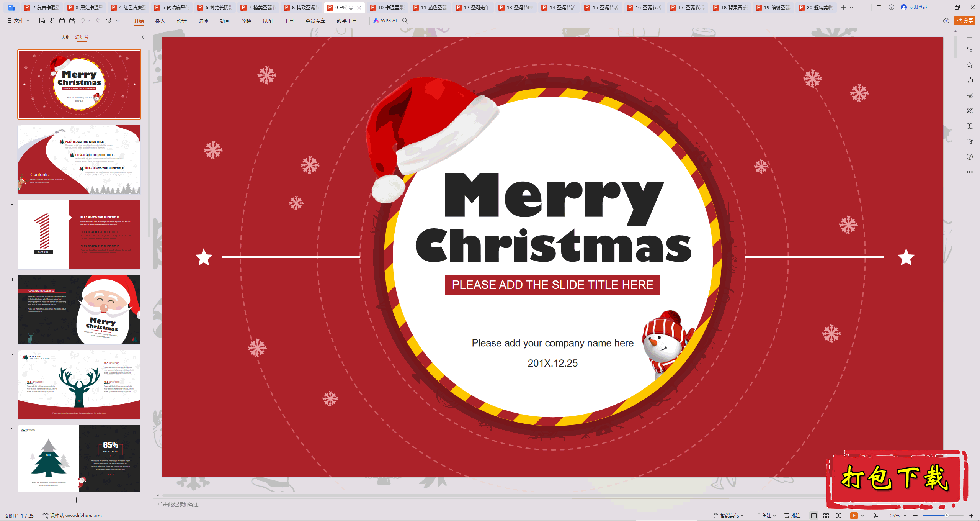
Task: Click 课件站 www.kjzhan.com link in status bar
Action: [72, 516]
